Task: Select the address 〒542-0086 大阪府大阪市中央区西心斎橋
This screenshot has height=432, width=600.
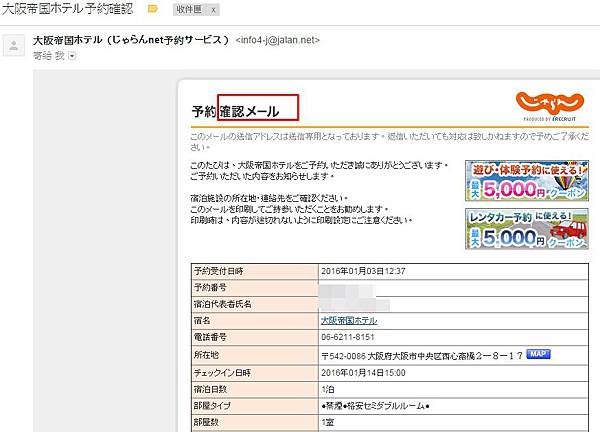Action: pyautogui.click(x=422, y=356)
